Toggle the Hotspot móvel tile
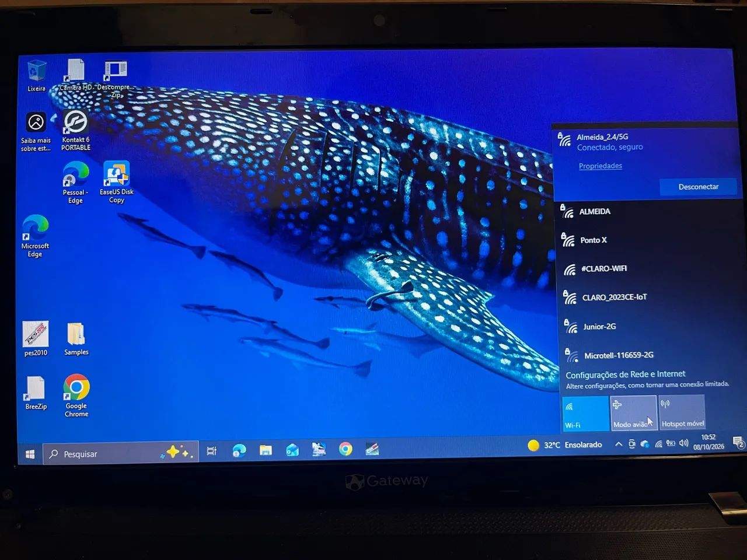This screenshot has height=560, width=747. pyautogui.click(x=682, y=412)
